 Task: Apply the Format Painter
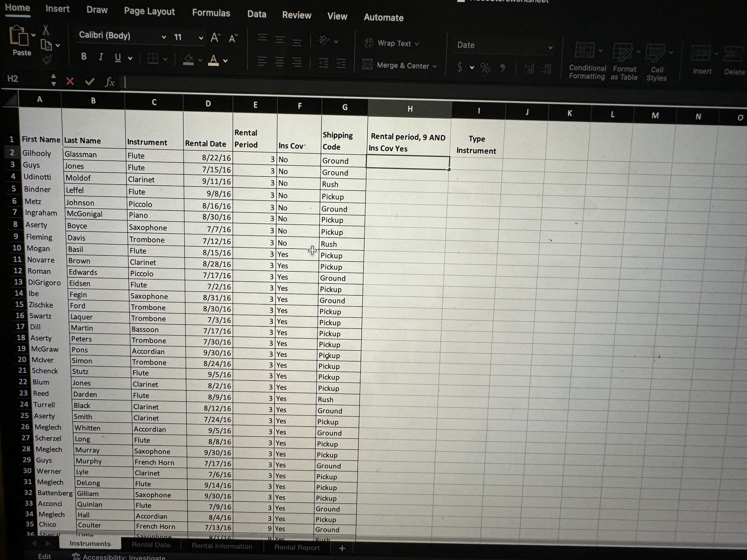(x=47, y=59)
